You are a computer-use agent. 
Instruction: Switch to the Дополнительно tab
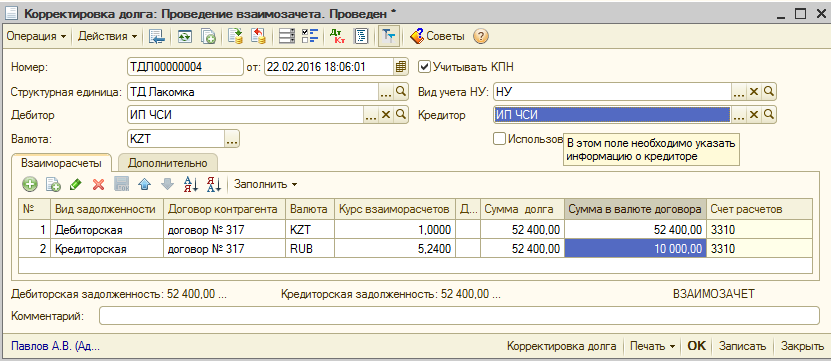point(167,162)
